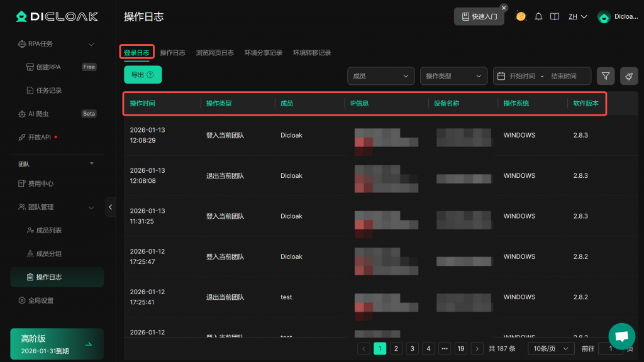Close the 快速入门 quick start popup
The height and width of the screenshot is (362, 644).
[x=504, y=8]
